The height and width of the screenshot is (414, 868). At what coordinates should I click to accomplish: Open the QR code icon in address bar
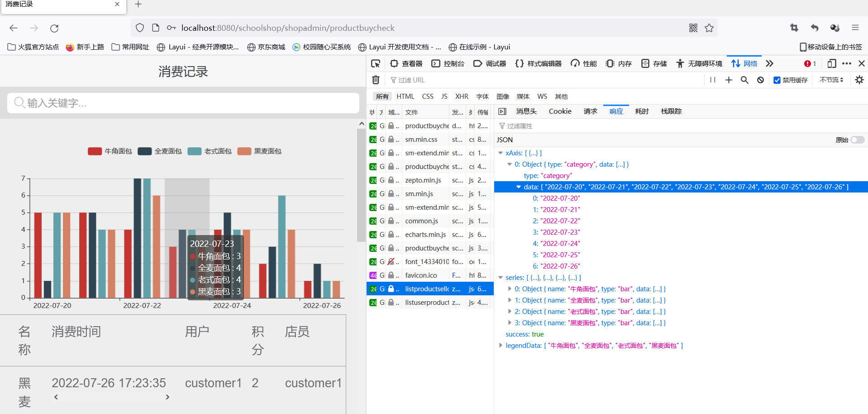[693, 28]
